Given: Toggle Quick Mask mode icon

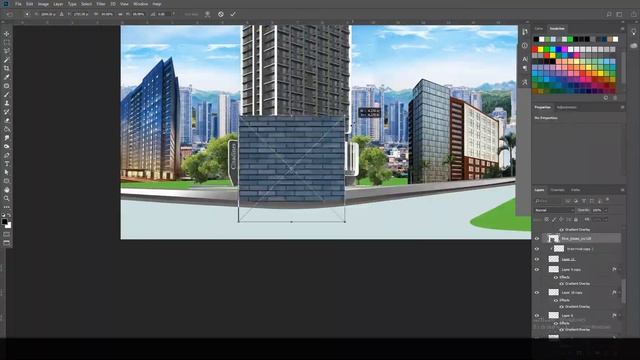Looking at the screenshot, I should 7,234.
